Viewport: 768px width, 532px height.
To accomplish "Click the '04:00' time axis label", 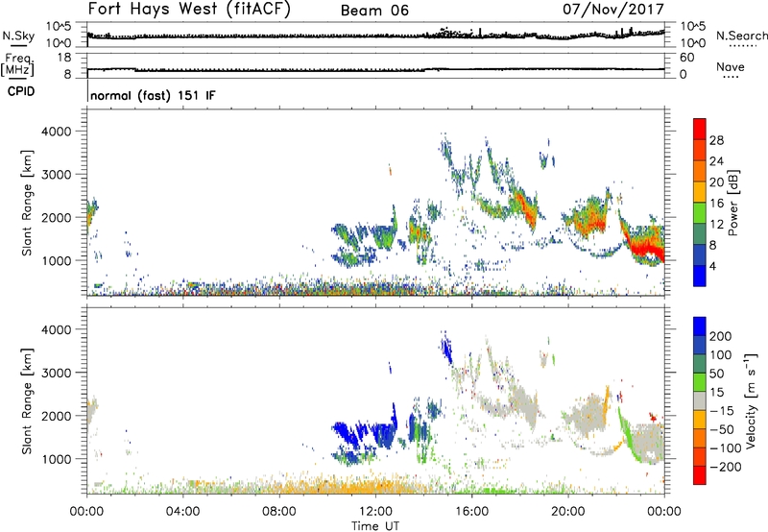I will click(183, 512).
